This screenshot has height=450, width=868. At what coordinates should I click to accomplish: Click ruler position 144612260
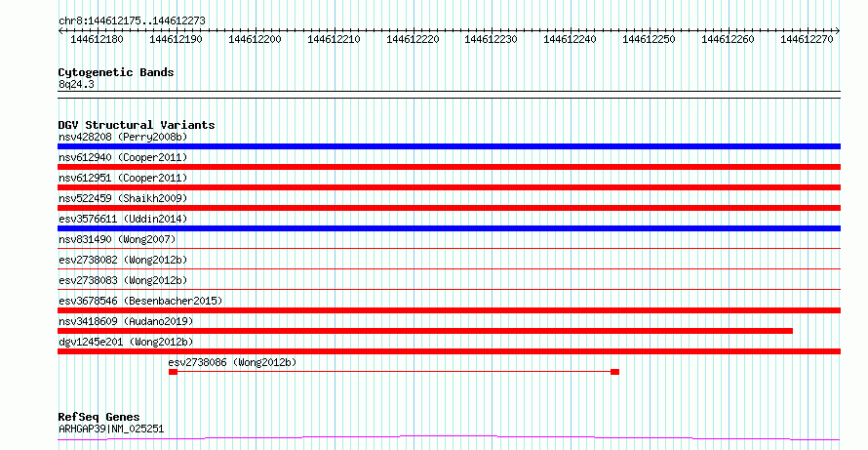tap(728, 39)
